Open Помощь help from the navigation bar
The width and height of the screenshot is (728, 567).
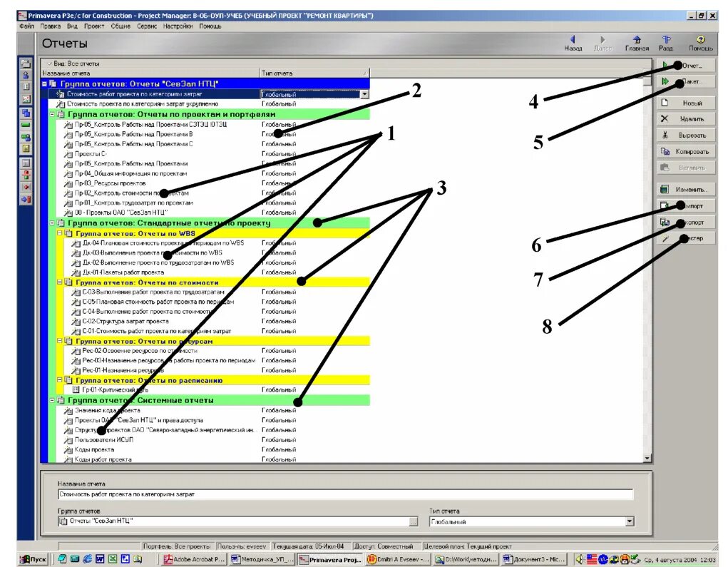coord(701,44)
